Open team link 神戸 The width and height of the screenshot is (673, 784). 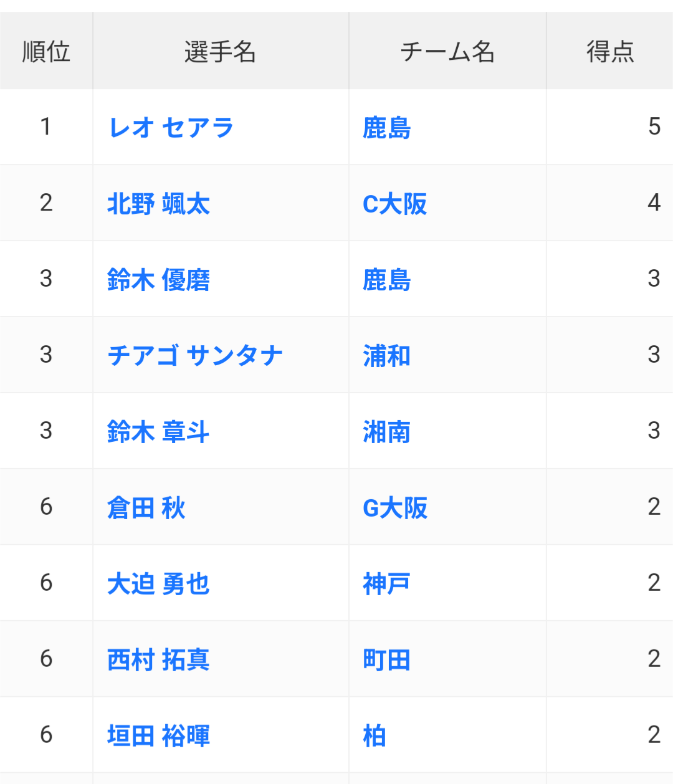[386, 584]
